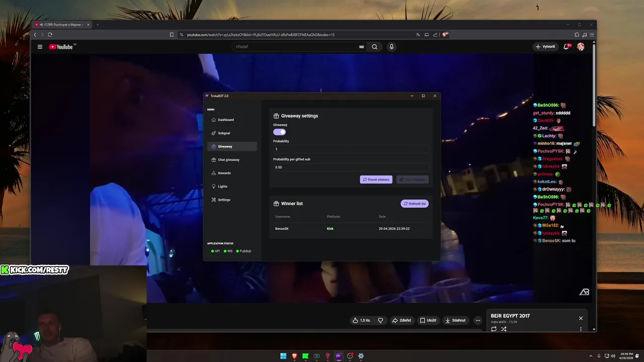The width and height of the screenshot is (644, 362).
Task: Click the Save changes button
Action: pos(412,179)
